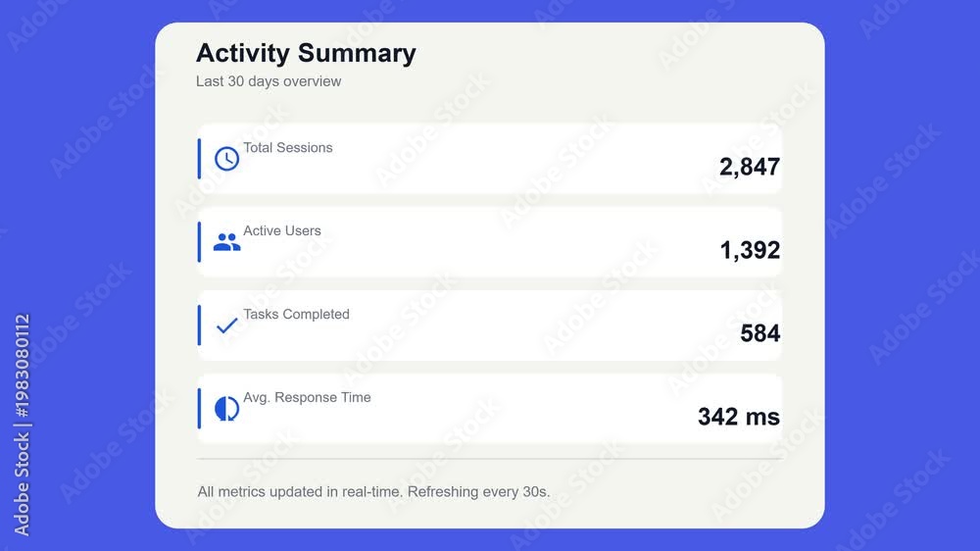Click the blue accent bar on Active Users card

199,242
